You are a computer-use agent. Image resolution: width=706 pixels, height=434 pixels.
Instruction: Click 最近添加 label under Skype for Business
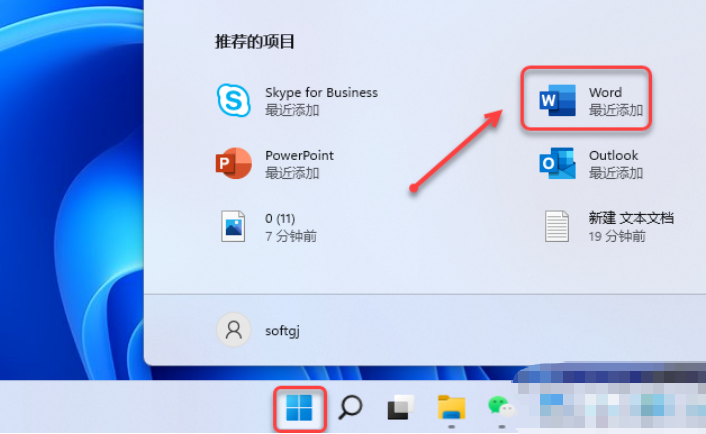tap(292, 110)
